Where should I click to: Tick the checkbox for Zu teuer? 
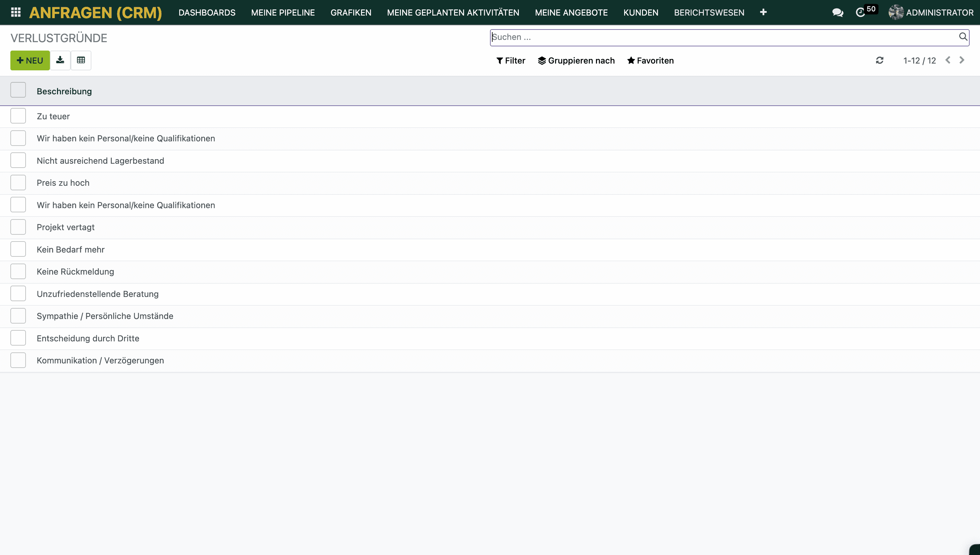(18, 116)
